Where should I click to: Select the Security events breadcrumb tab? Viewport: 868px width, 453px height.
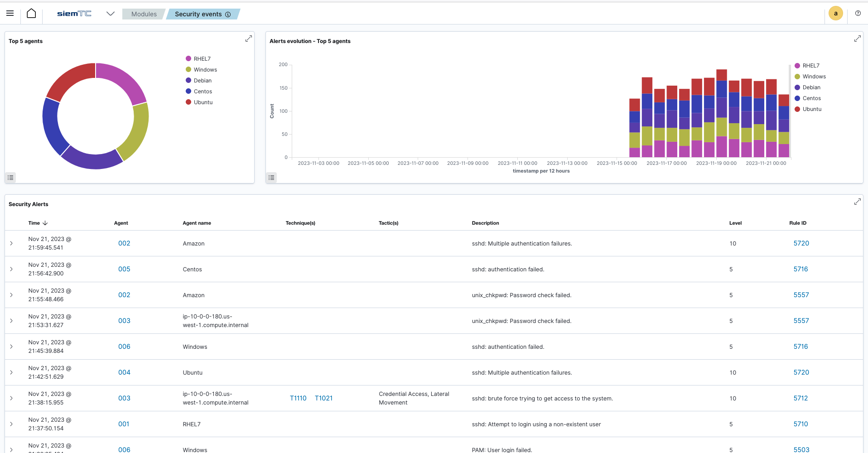(x=198, y=14)
